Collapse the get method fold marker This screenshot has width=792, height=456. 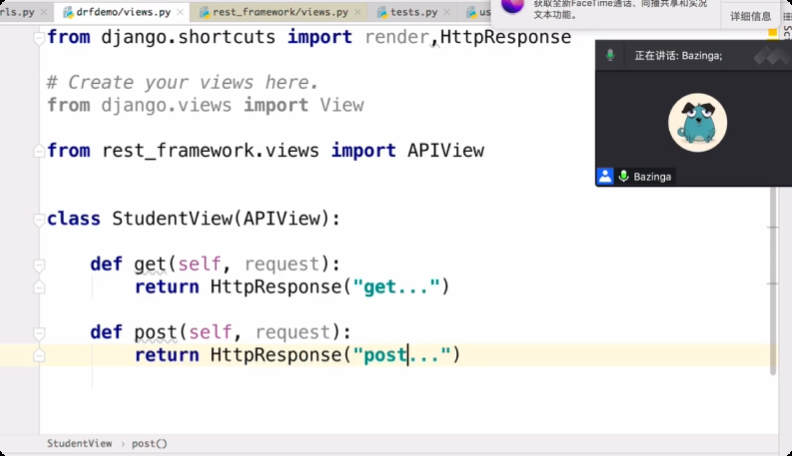click(39, 265)
